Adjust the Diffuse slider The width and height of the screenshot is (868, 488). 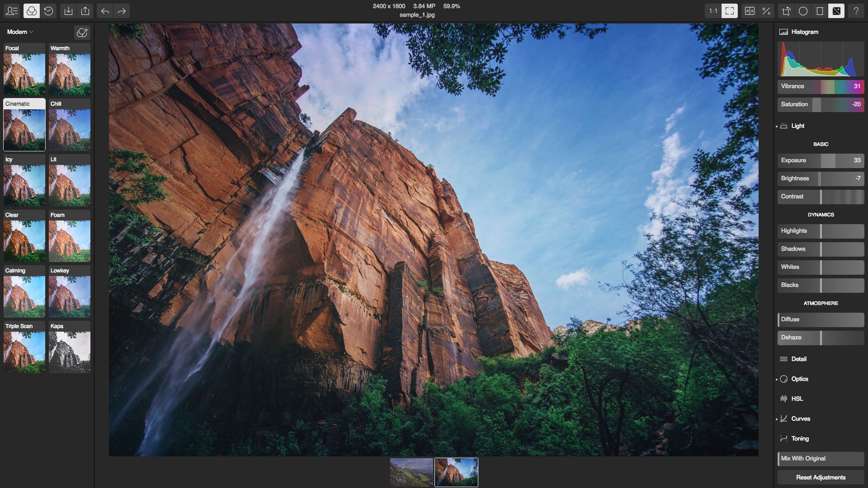[x=821, y=319]
